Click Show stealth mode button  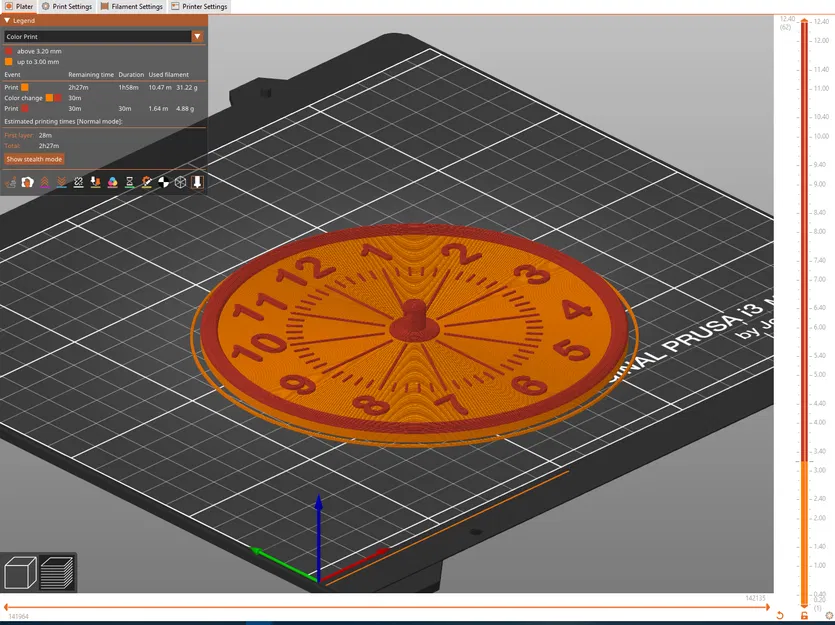pyautogui.click(x=34, y=159)
